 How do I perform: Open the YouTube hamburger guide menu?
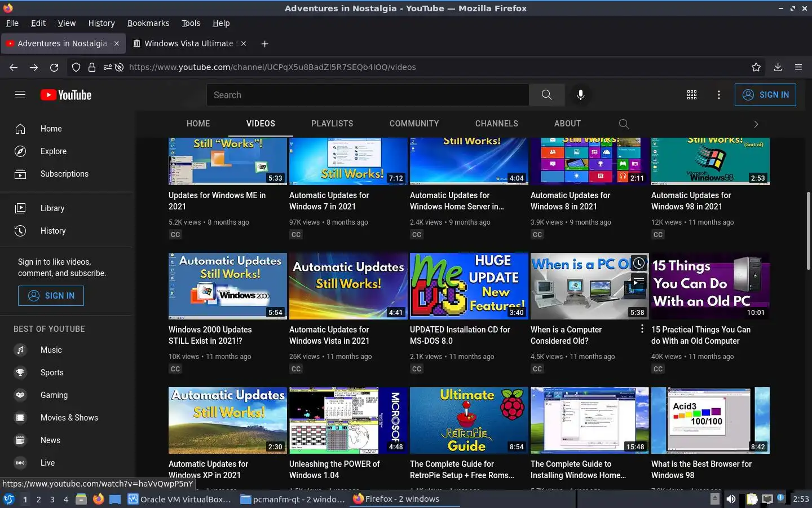point(20,95)
